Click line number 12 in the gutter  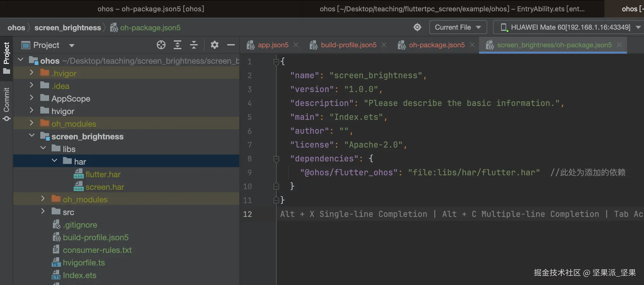[247, 214]
